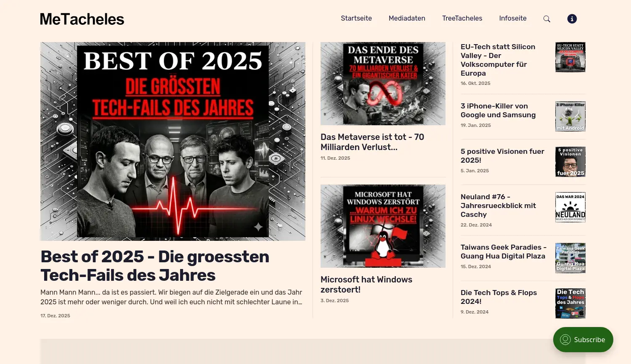Open 'Das Metaverse ist tot' article title

(x=372, y=142)
